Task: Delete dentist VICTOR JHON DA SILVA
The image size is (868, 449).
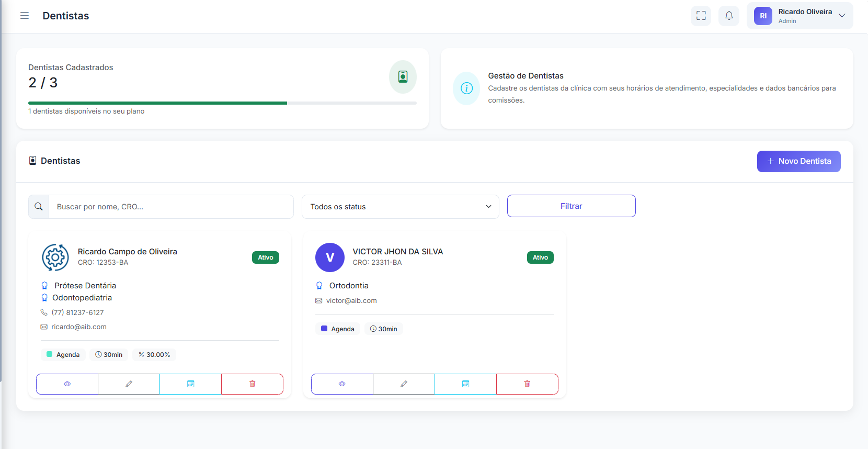Action: point(527,384)
